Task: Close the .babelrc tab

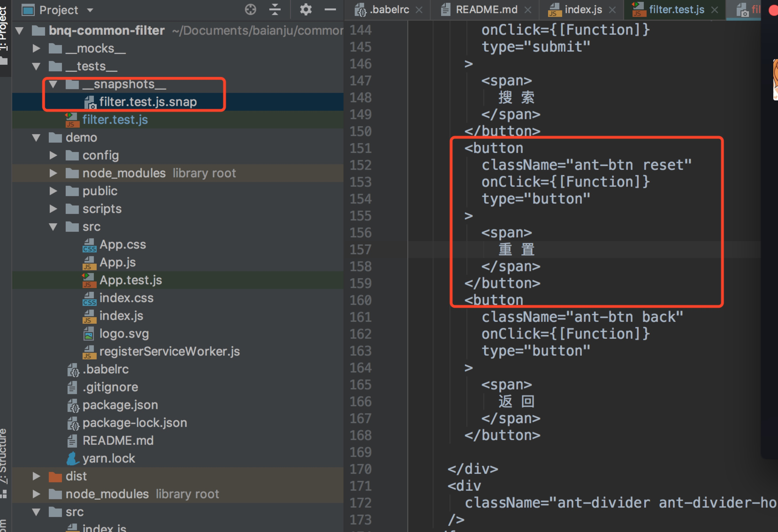Action: [x=419, y=10]
